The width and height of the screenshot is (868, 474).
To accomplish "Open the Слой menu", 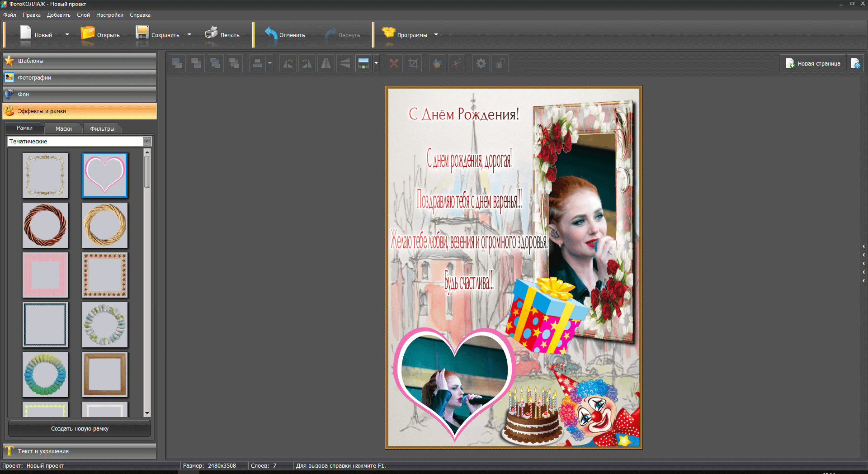I will click(83, 15).
